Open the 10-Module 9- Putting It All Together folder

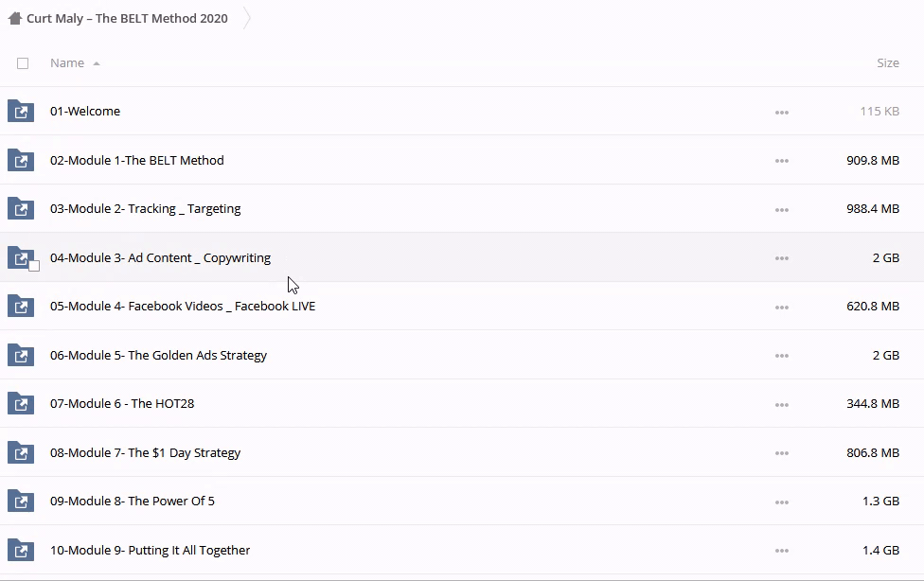click(150, 550)
